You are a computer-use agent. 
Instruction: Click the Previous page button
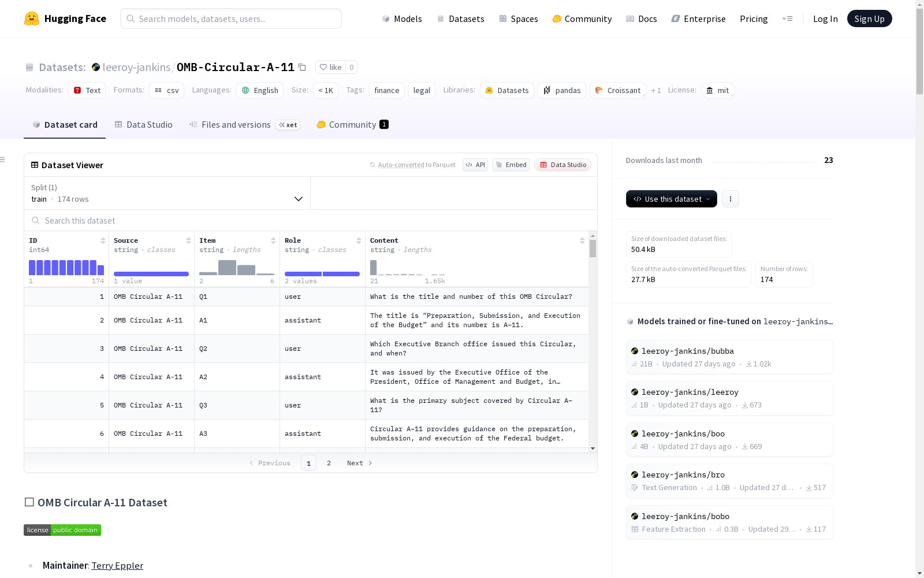pyautogui.click(x=270, y=463)
